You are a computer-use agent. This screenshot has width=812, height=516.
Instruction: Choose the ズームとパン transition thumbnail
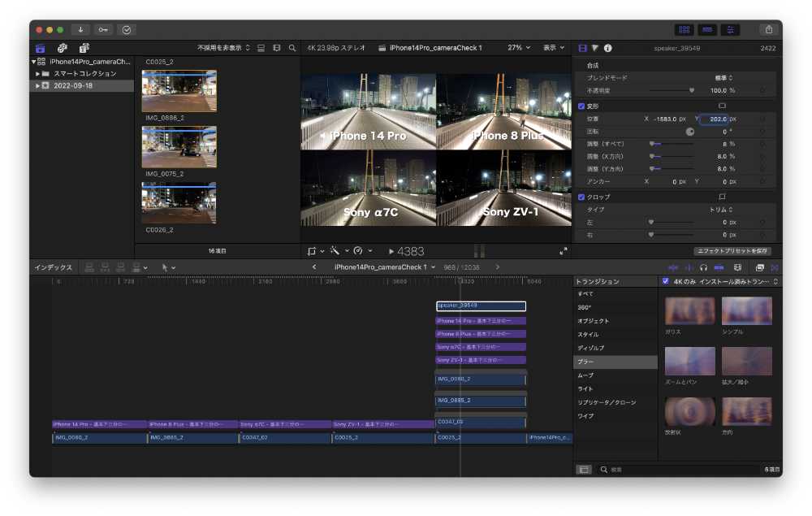689,361
